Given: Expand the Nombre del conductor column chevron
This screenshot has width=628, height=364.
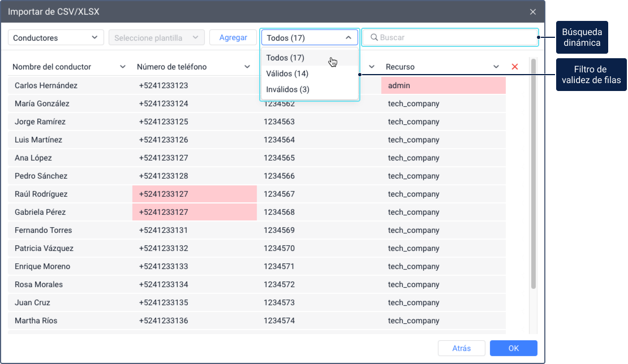Looking at the screenshot, I should 123,67.
